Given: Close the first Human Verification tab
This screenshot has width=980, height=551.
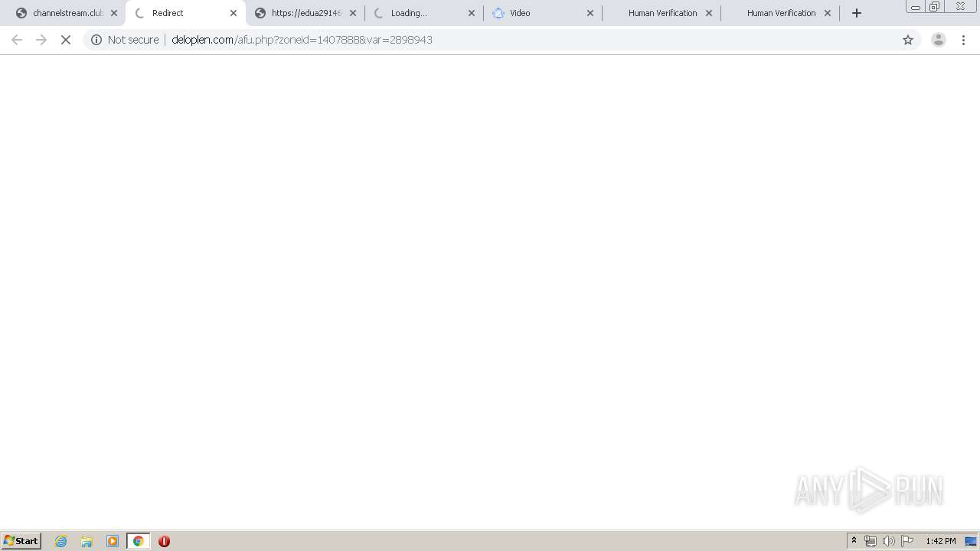Looking at the screenshot, I should (x=709, y=13).
